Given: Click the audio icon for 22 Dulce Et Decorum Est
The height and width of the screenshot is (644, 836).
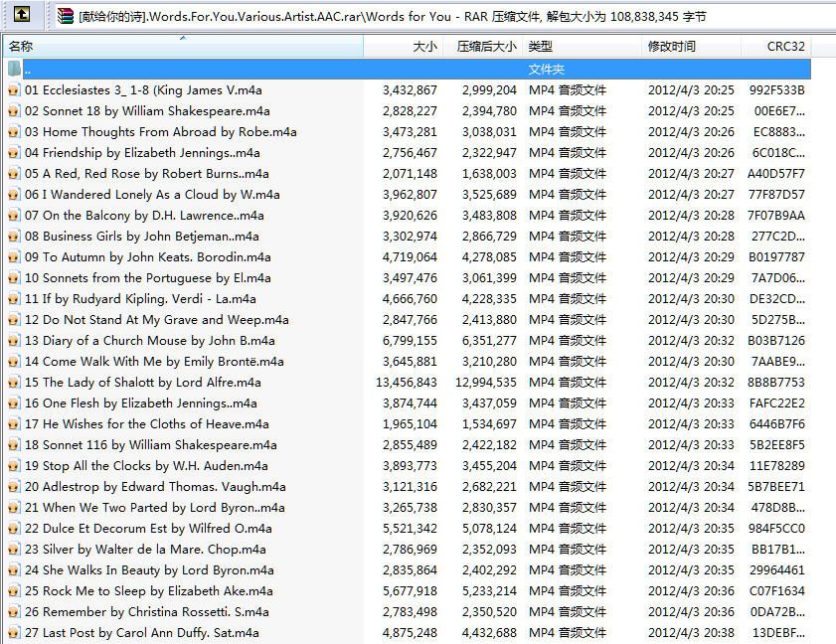Looking at the screenshot, I should tap(14, 529).
